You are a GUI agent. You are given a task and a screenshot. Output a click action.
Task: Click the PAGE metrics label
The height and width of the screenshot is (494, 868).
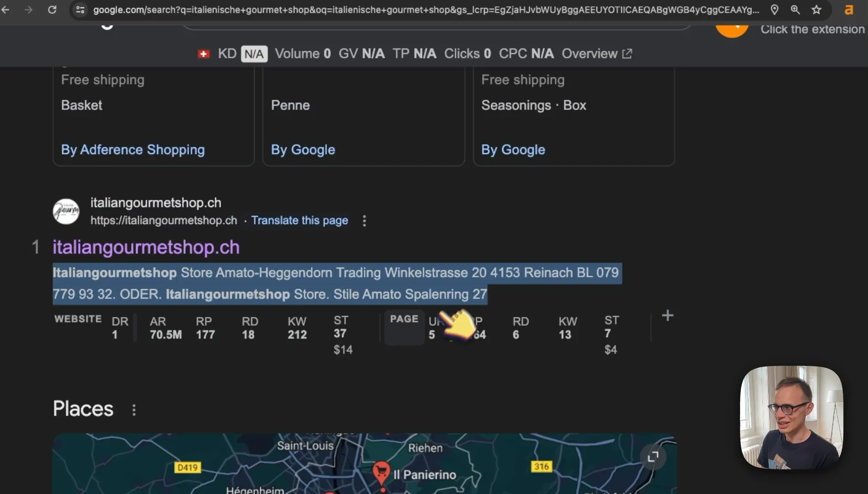pos(404,319)
